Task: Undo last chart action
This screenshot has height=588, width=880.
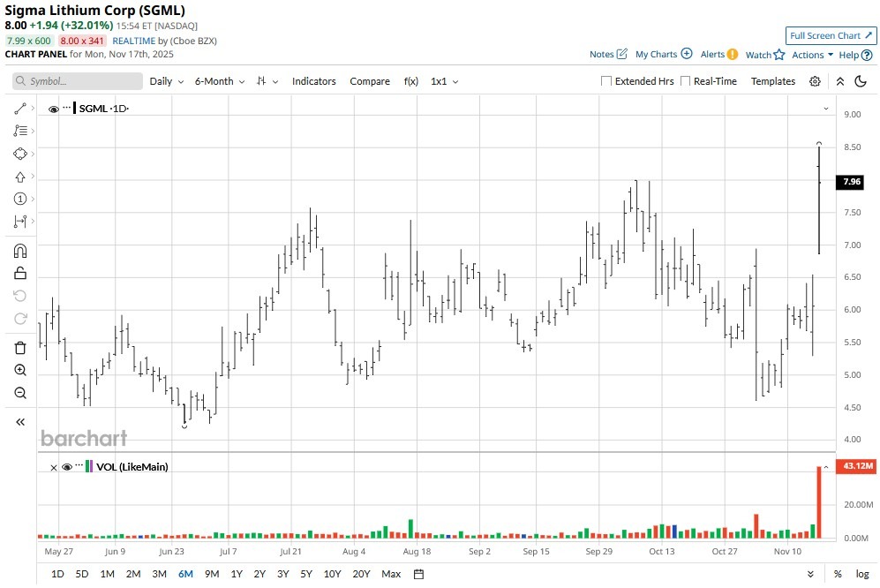Action: pos(20,296)
